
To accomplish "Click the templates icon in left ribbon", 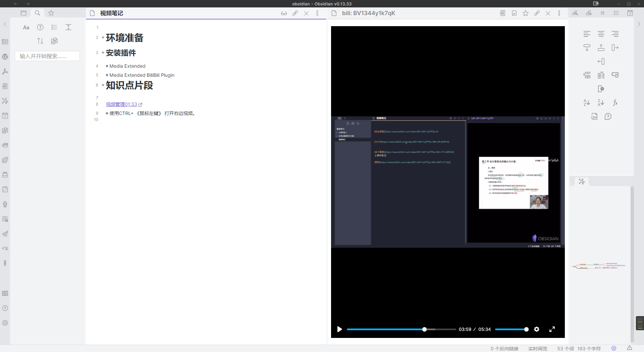I will click(5, 130).
